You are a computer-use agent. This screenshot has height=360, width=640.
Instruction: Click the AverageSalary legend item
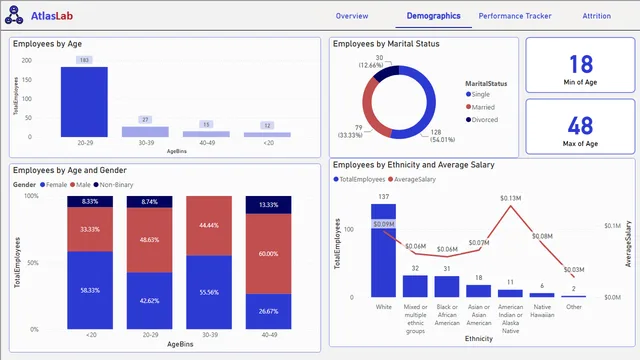click(412, 179)
